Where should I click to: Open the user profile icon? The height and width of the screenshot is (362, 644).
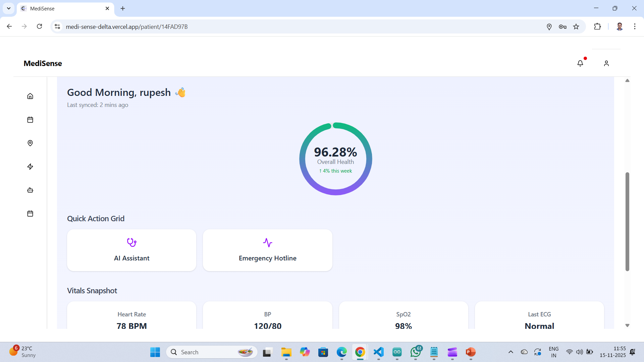click(x=606, y=63)
